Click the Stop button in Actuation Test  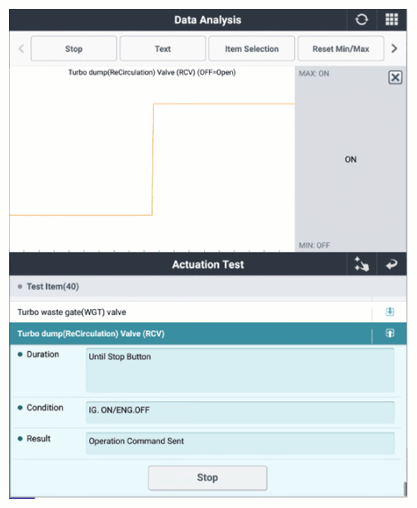click(x=207, y=478)
